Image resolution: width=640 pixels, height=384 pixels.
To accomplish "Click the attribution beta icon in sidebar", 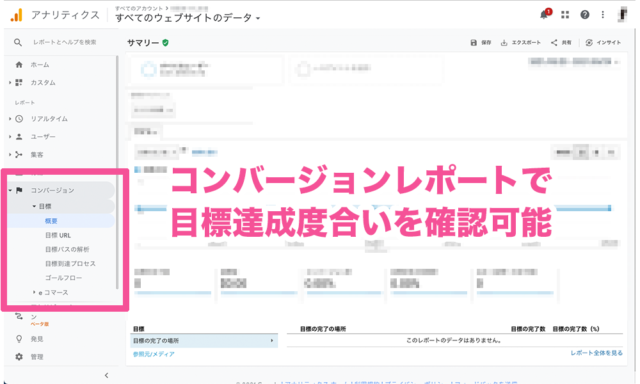I will pos(19,316).
